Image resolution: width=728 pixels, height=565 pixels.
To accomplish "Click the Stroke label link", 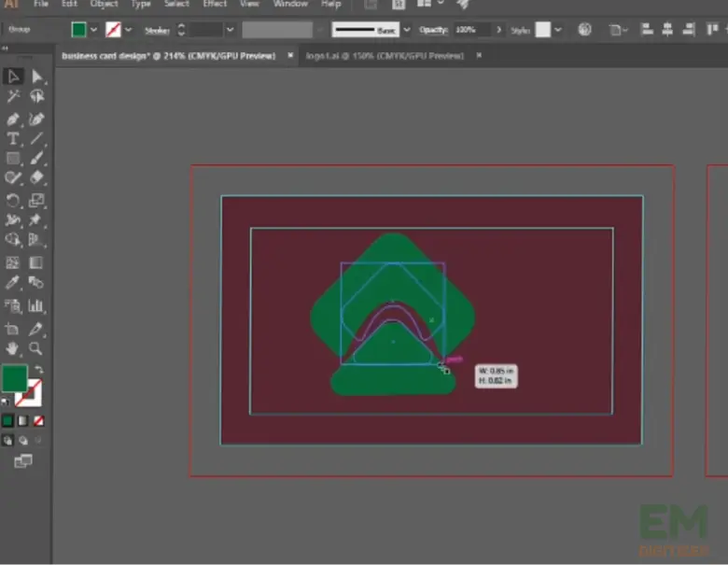I will (158, 31).
